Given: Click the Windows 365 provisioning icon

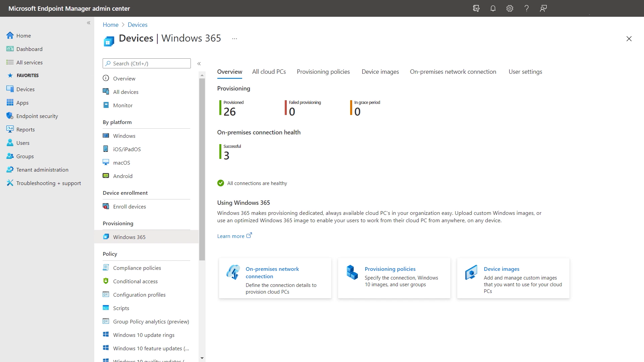Looking at the screenshot, I should point(106,236).
